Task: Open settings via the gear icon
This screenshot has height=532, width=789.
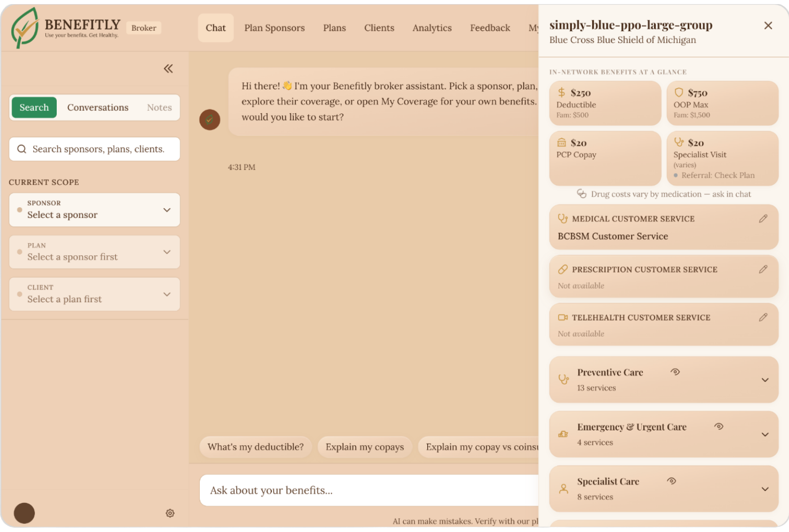Action: coord(170,513)
